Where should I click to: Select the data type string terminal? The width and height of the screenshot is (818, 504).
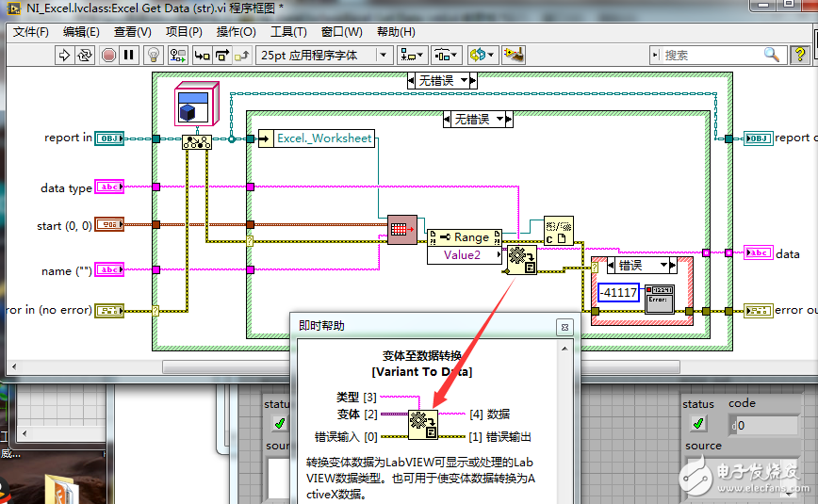tap(109, 187)
